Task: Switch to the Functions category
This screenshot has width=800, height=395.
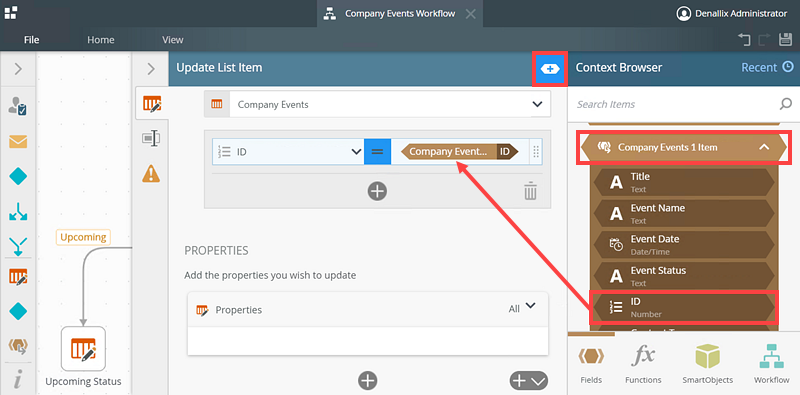Action: point(643,365)
